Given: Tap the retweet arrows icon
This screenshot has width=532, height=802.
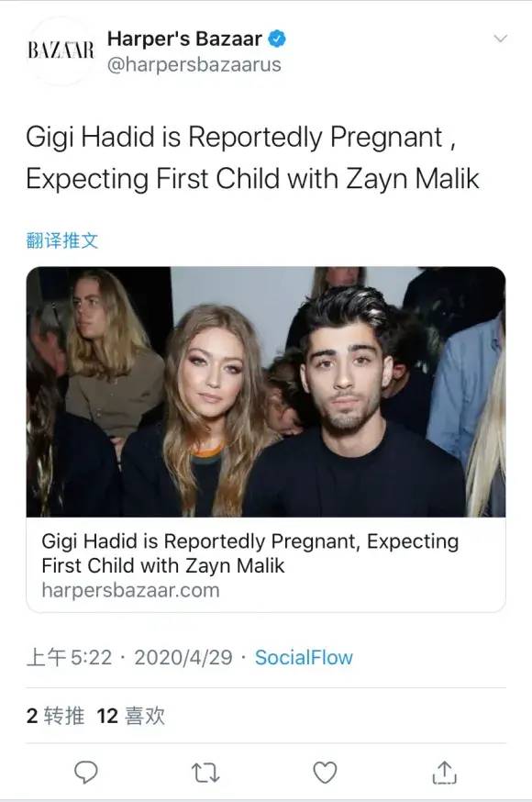Looking at the screenshot, I should (x=205, y=773).
